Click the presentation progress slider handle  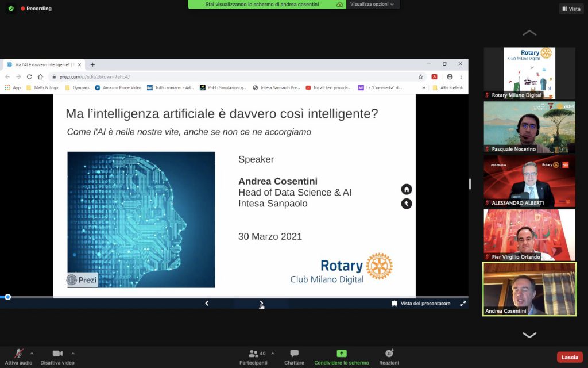click(7, 297)
